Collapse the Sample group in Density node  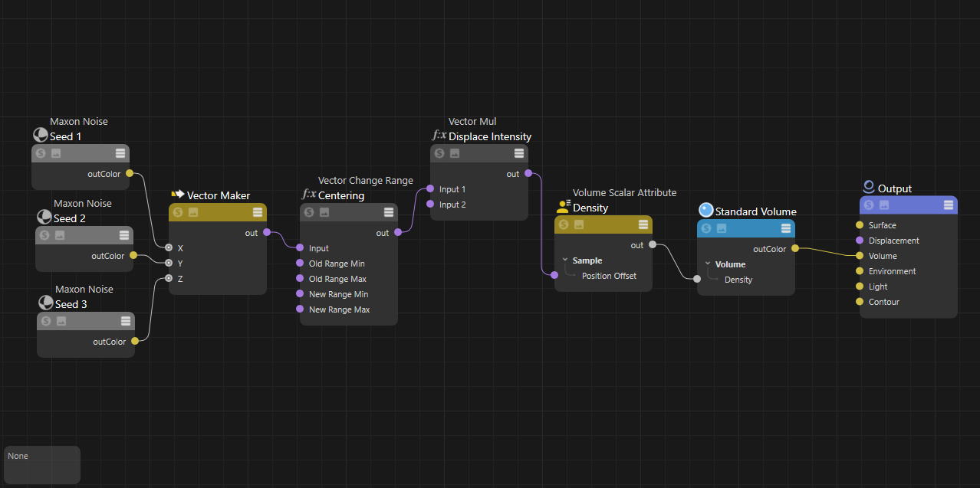click(565, 260)
